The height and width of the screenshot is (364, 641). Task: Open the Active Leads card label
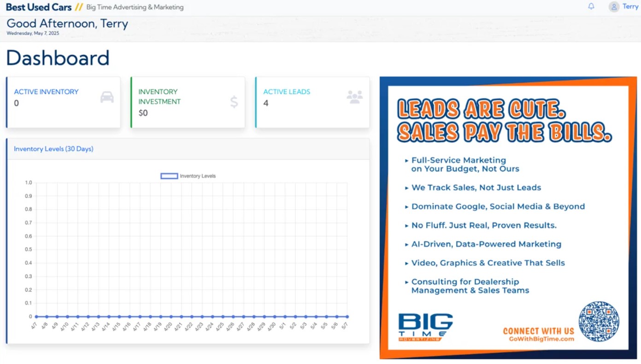click(x=287, y=92)
